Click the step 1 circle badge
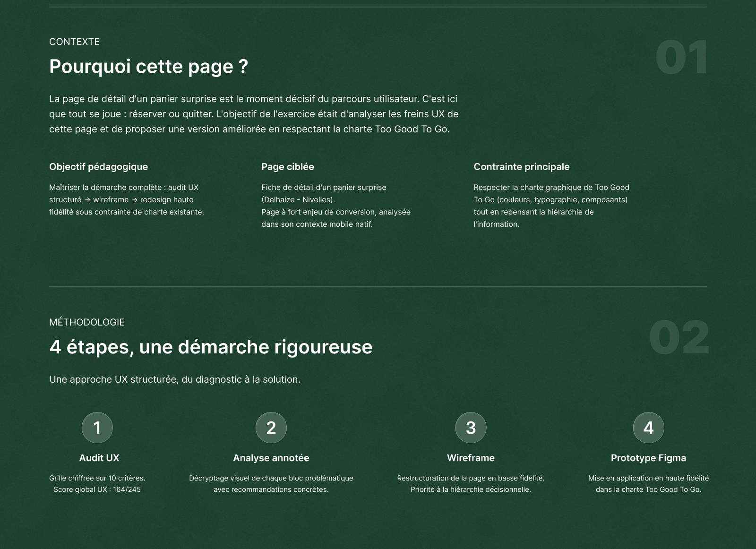The height and width of the screenshot is (549, 756). [97, 428]
